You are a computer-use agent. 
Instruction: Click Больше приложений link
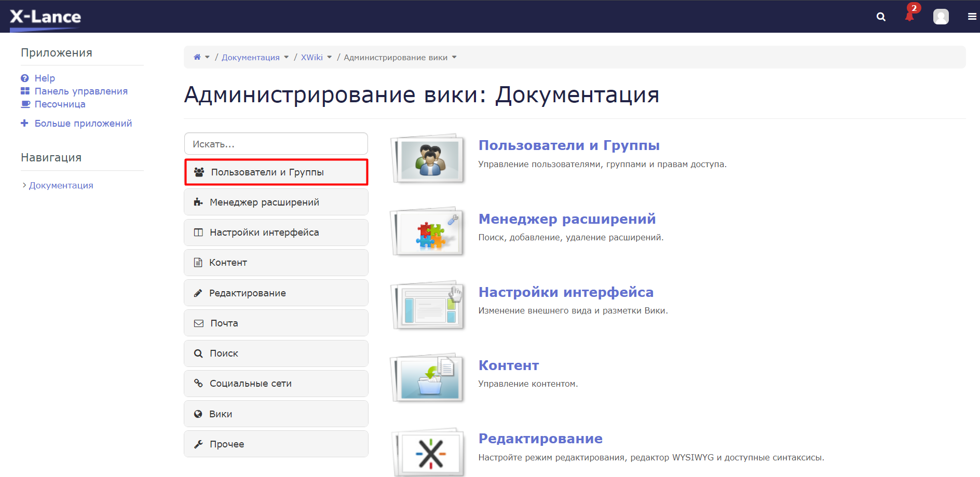pos(83,123)
